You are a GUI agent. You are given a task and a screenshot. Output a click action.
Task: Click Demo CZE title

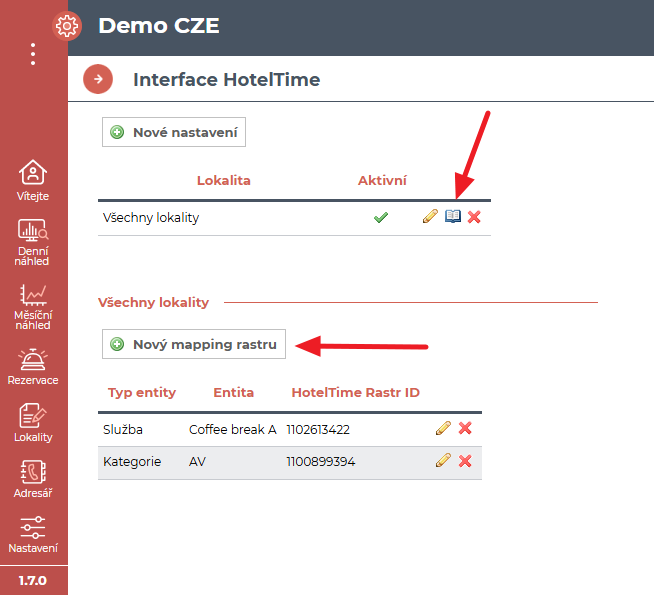coord(159,26)
